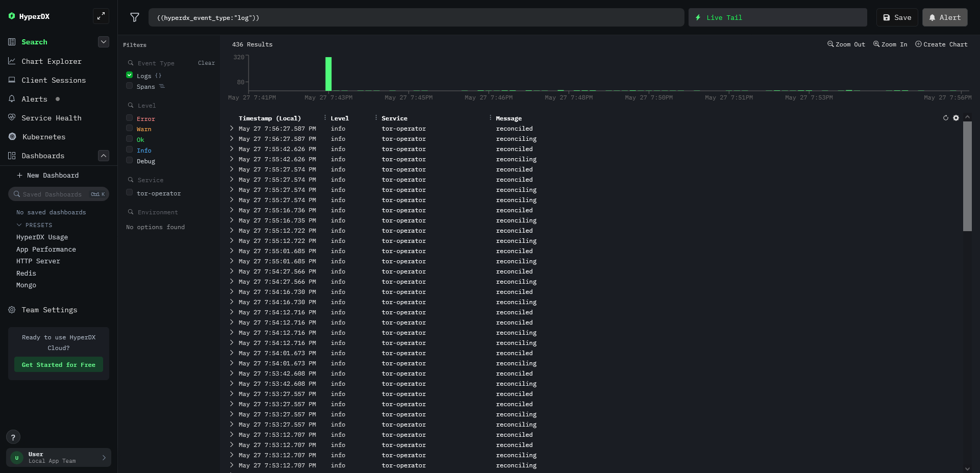Click the search icon beside Service filter

tap(131, 180)
